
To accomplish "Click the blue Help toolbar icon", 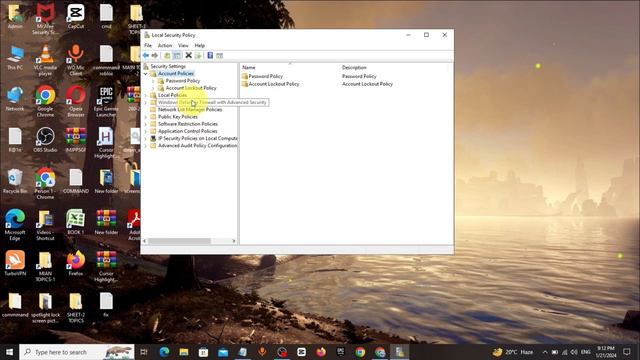I will [210, 56].
